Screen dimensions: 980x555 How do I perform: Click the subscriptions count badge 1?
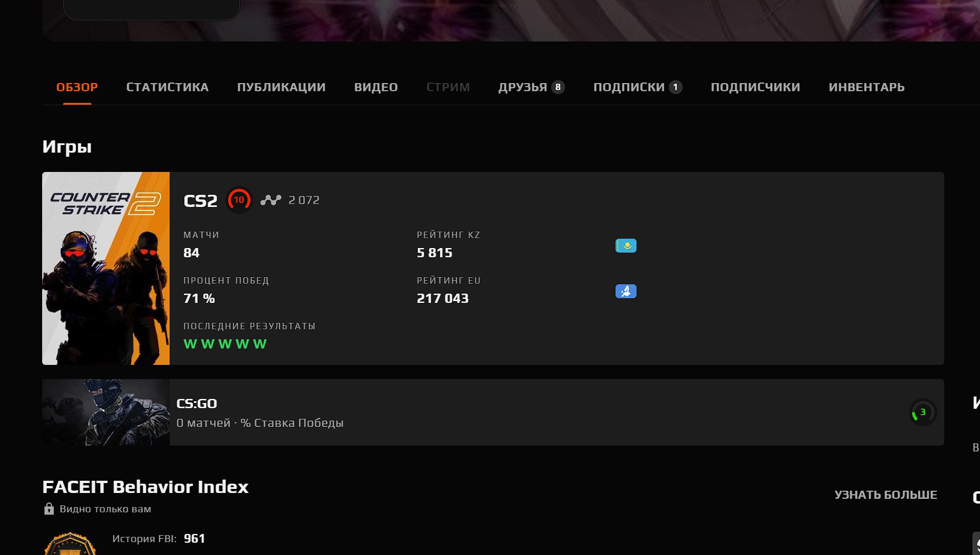(x=676, y=87)
